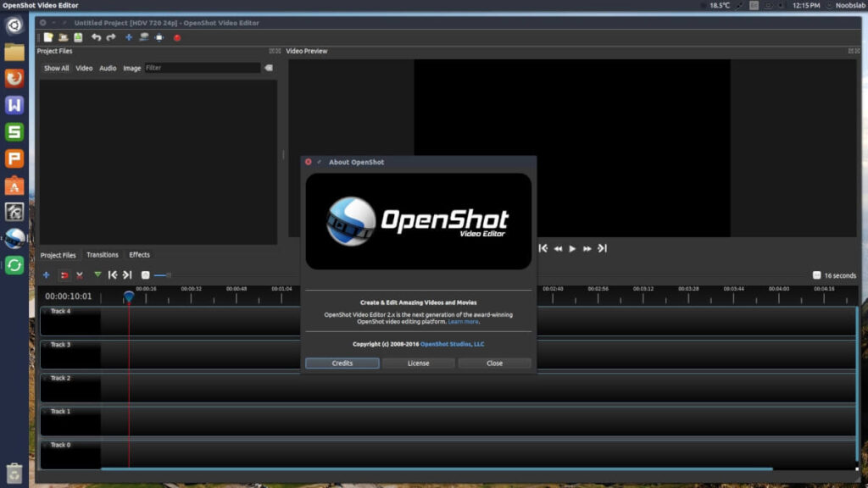Screen dimensions: 868x488
Task: Switch to the Transitions tab
Action: pos(103,255)
